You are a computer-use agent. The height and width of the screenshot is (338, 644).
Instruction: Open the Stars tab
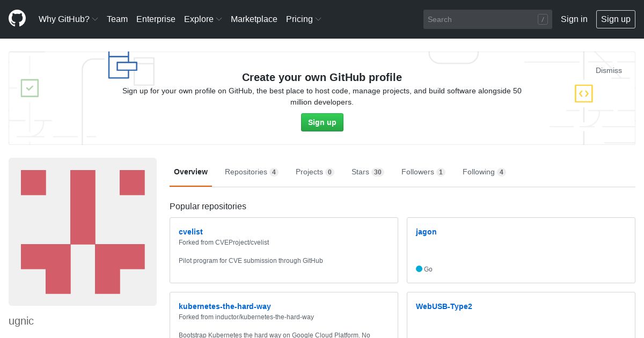368,172
